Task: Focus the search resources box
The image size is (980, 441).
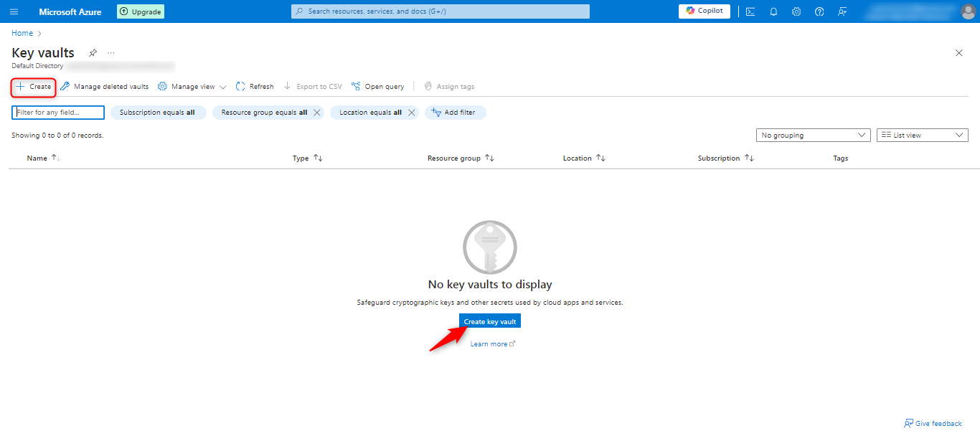Action: click(x=440, y=11)
